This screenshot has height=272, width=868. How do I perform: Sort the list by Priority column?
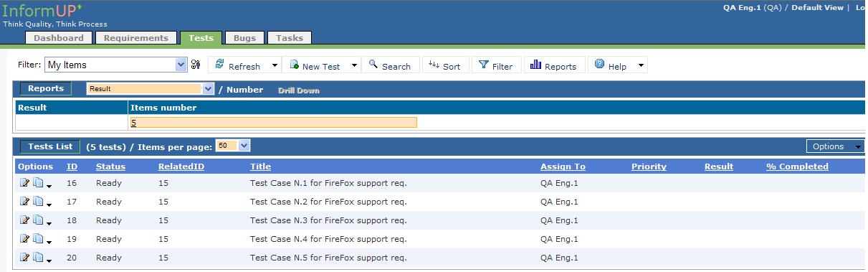(649, 167)
